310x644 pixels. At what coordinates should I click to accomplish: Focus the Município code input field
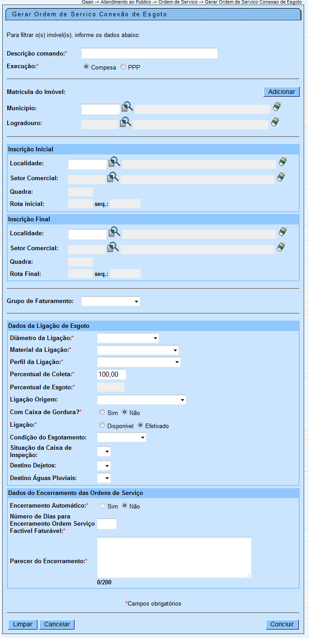click(100, 109)
